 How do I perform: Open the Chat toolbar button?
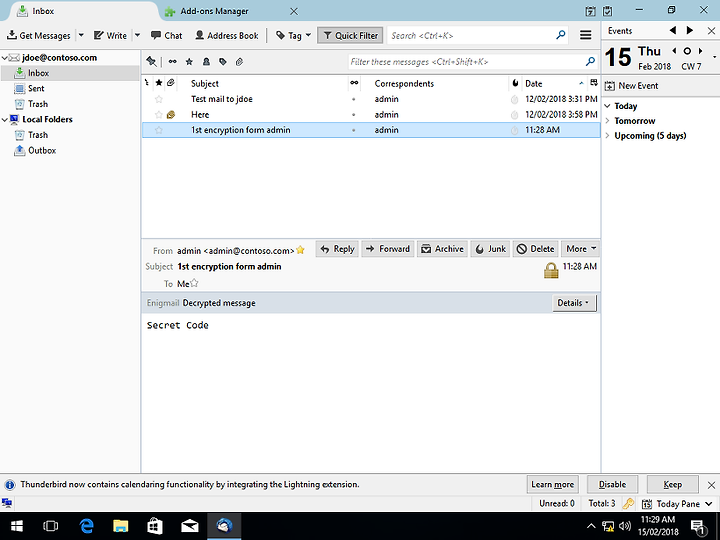pyautogui.click(x=167, y=35)
